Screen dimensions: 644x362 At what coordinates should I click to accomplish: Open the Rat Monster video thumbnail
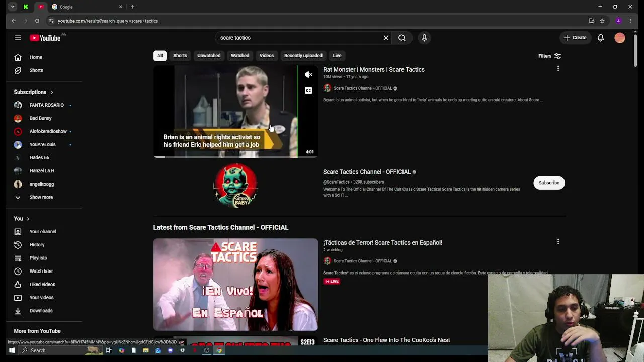coord(235,112)
